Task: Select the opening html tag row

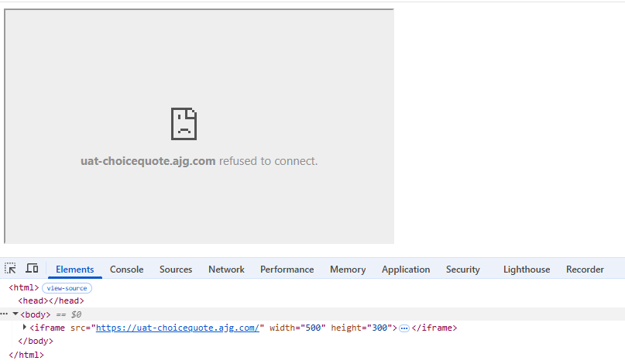Action: [24, 288]
